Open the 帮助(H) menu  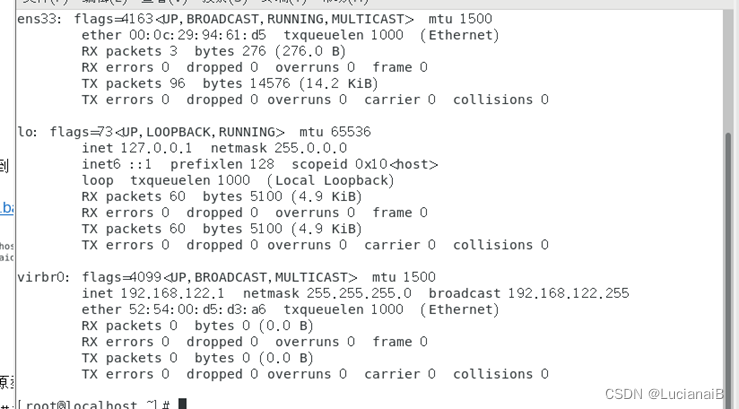[x=345, y=1]
